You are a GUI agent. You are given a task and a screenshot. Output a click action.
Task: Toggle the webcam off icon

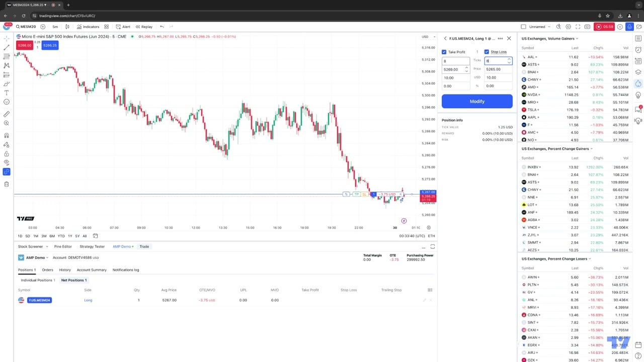(x=639, y=27)
